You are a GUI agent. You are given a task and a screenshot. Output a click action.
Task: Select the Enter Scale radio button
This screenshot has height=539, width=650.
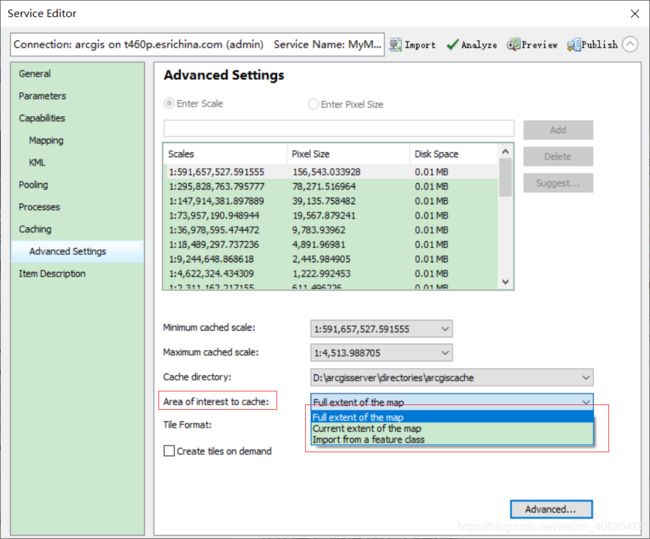click(169, 103)
